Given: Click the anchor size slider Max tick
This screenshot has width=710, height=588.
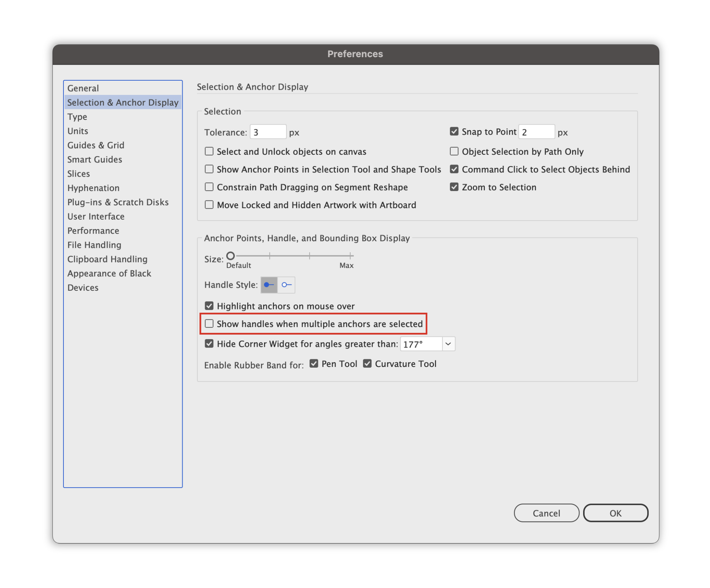Looking at the screenshot, I should tap(351, 256).
